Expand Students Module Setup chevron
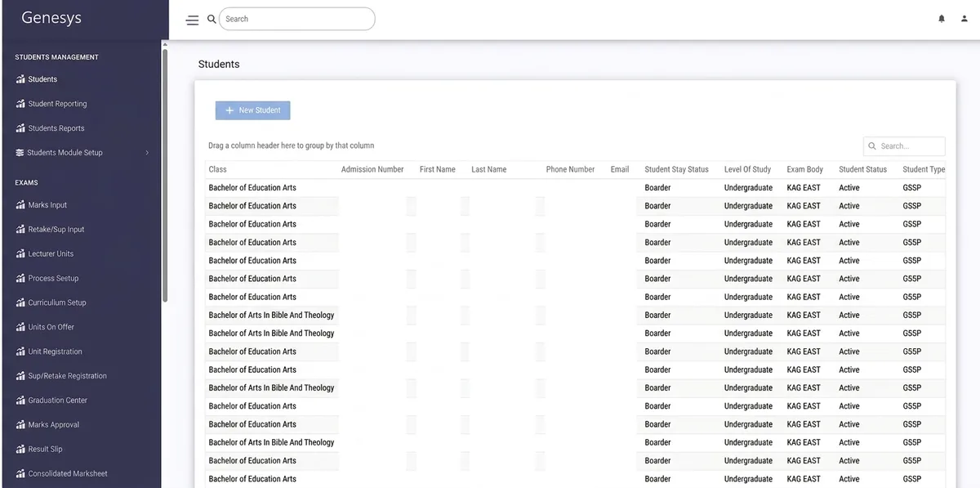The height and width of the screenshot is (488, 980). [147, 153]
